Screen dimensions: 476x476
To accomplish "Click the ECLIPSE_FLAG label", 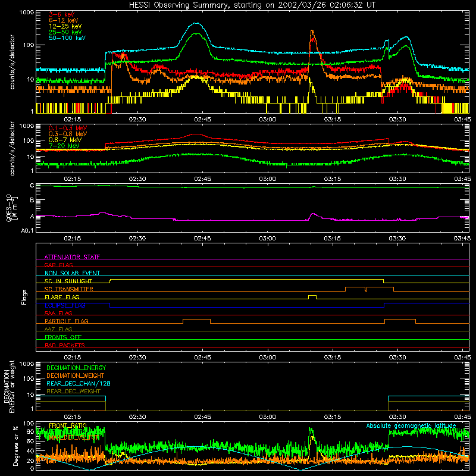I will 65,305.
